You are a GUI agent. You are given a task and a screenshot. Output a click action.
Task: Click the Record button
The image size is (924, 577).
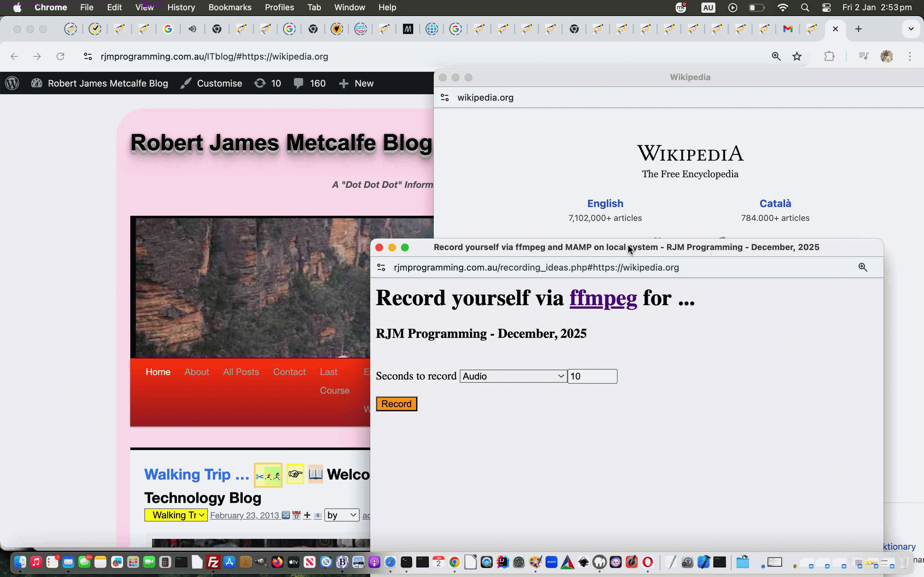(x=396, y=403)
